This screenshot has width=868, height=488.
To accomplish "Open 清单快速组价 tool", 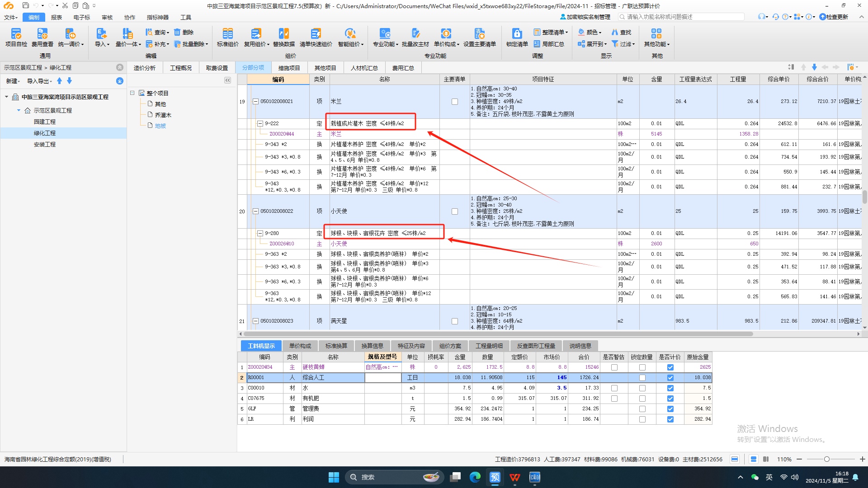I will [316, 37].
